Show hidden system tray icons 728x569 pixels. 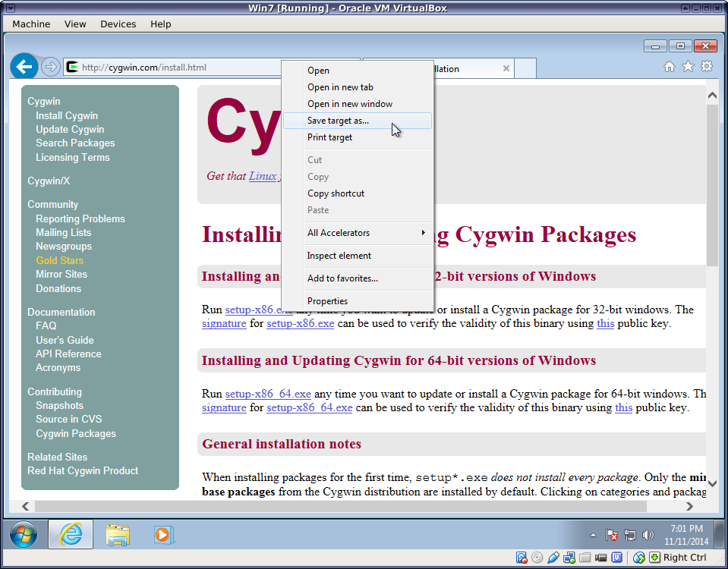[x=593, y=535]
